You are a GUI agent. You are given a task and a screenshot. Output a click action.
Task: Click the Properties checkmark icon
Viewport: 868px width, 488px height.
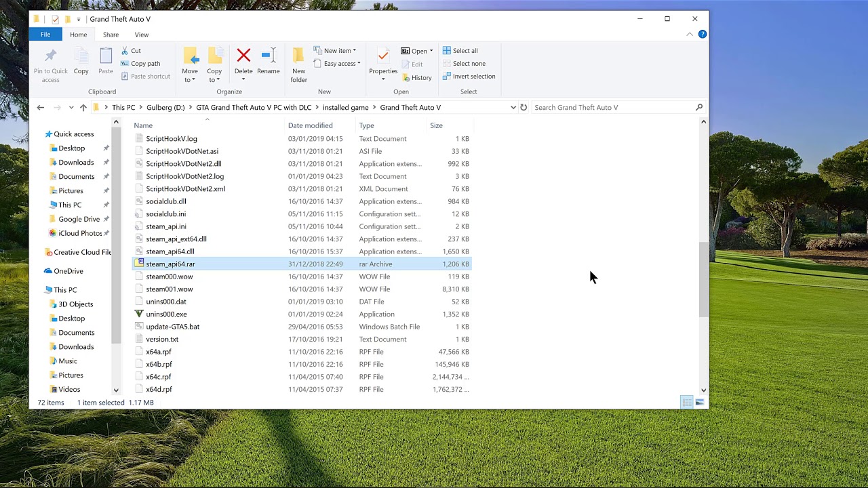click(383, 56)
